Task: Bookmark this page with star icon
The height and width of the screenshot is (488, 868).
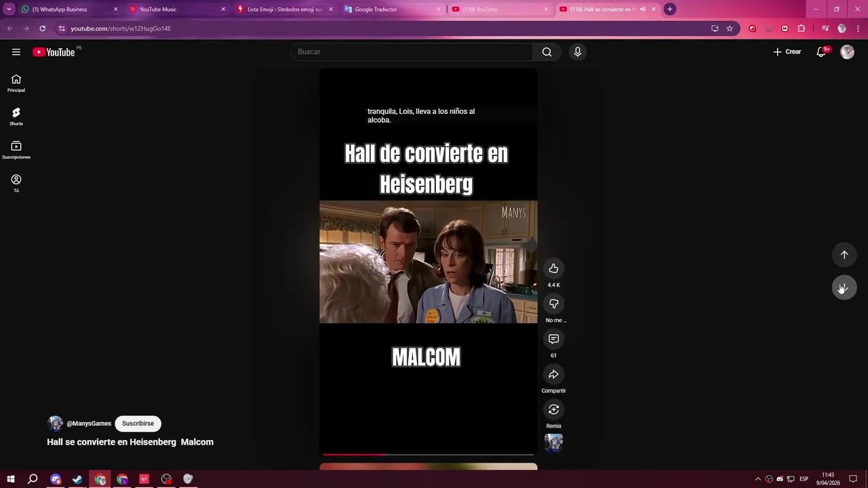Action: 730,28
